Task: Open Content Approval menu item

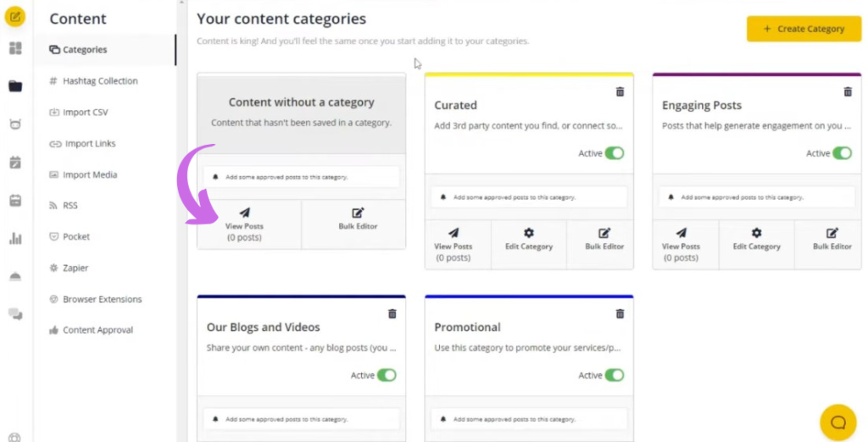Action: tap(92, 330)
